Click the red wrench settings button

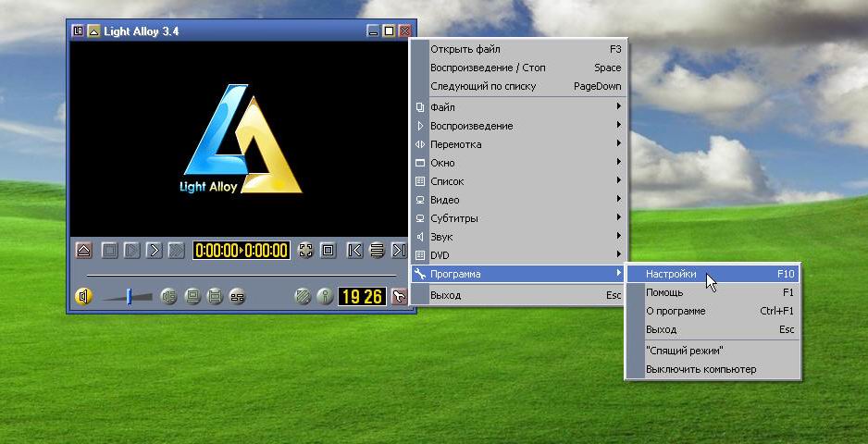[x=399, y=297]
